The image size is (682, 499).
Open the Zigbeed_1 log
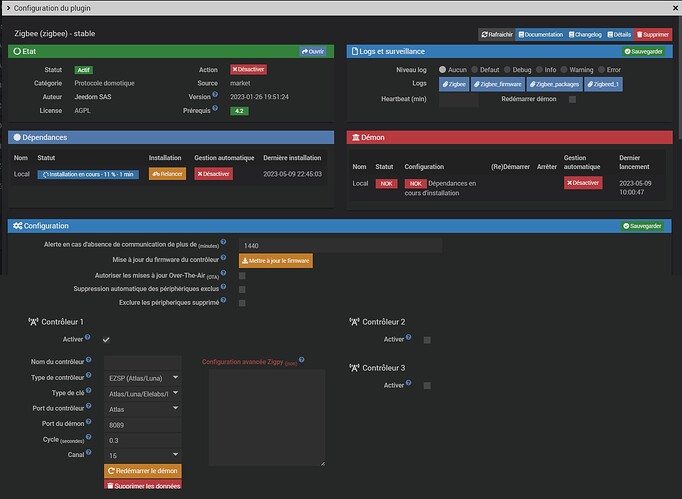tap(603, 84)
